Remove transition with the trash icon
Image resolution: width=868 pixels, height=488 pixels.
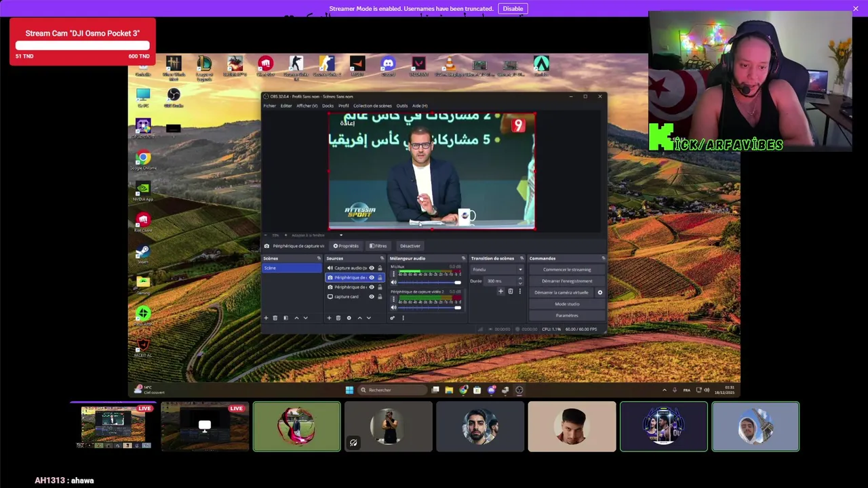[510, 291]
